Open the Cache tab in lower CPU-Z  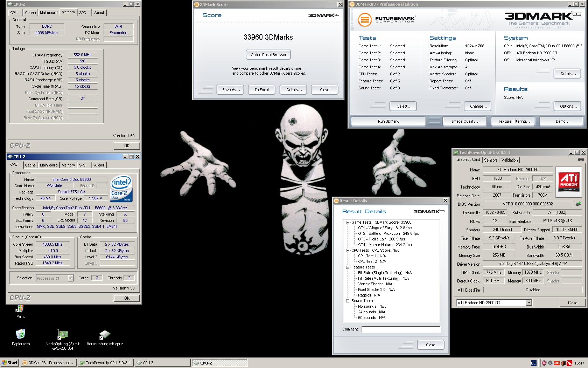[30, 165]
